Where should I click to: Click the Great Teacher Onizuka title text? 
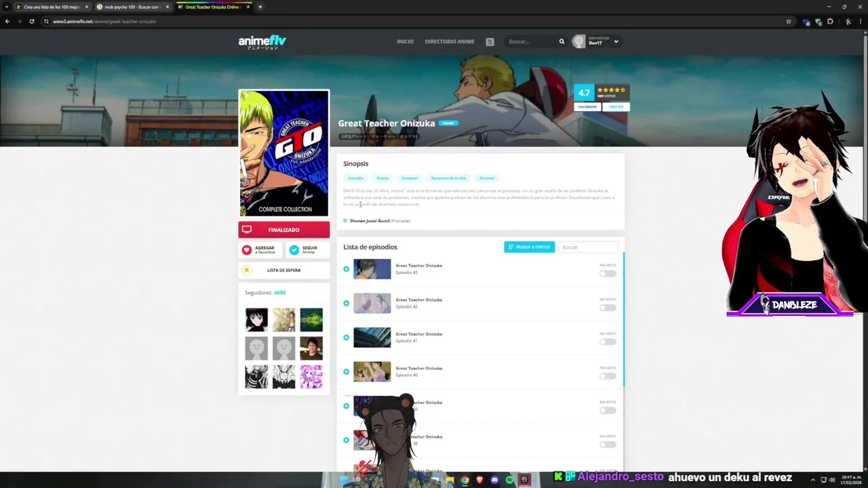pyautogui.click(x=387, y=123)
